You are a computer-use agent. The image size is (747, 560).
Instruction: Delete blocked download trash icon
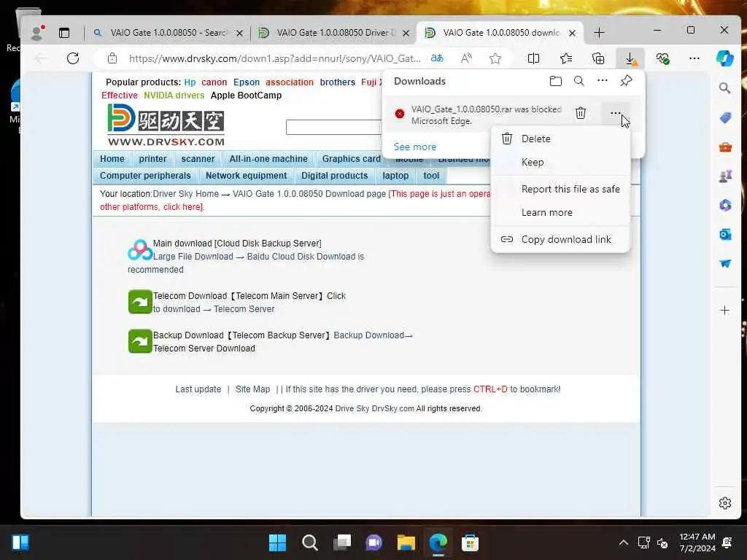[x=580, y=113]
